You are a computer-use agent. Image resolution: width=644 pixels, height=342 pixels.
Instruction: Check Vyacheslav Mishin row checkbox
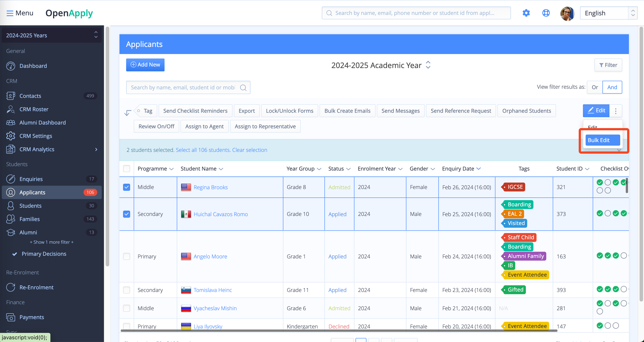127,308
